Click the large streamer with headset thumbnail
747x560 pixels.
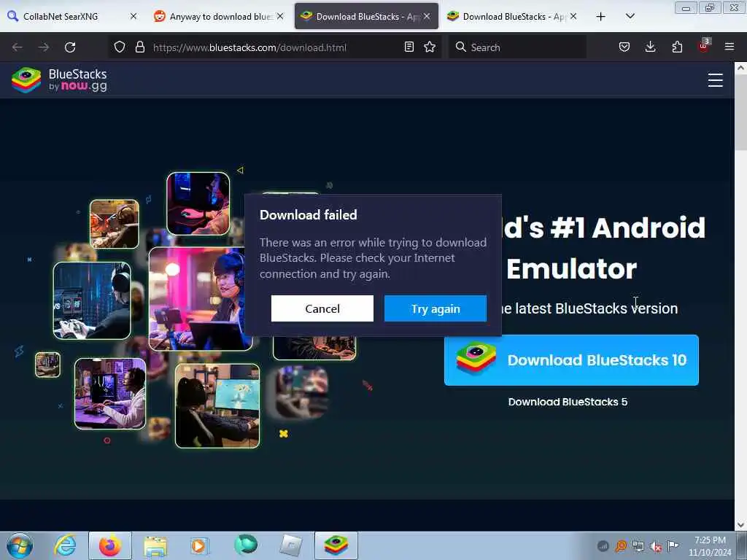tap(197, 299)
